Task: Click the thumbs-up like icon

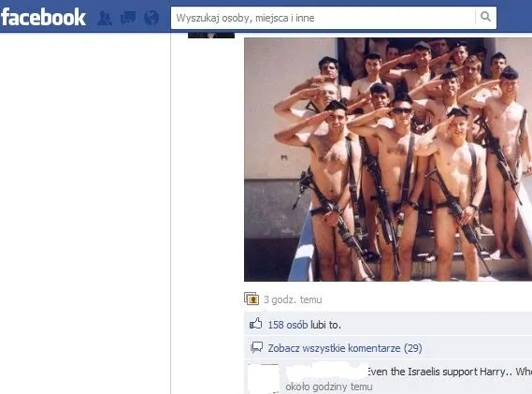Action: (256, 324)
